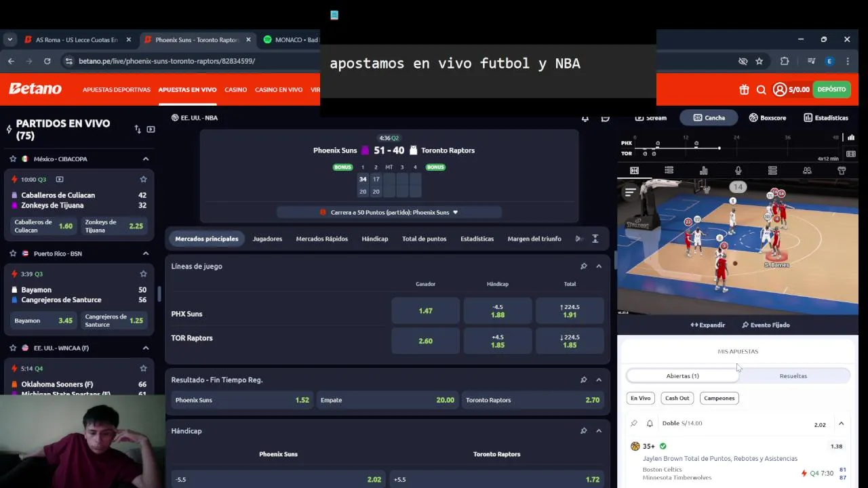This screenshot has height=488, width=868.
Task: Open the Total de puntos tab
Action: (424, 239)
